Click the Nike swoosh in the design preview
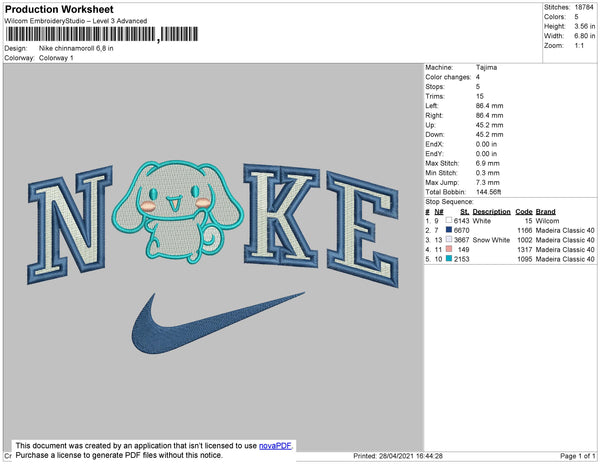 (x=218, y=323)
